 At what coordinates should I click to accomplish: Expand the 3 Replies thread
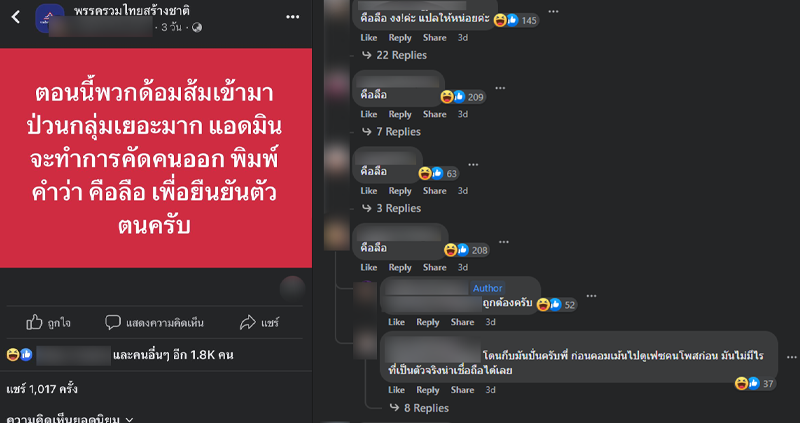[x=391, y=208]
